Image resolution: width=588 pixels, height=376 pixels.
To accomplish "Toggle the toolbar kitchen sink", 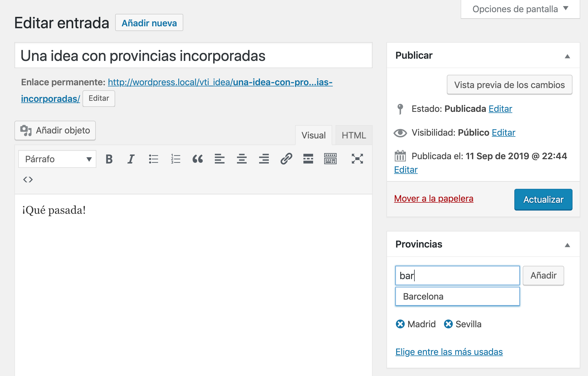I will [330, 159].
